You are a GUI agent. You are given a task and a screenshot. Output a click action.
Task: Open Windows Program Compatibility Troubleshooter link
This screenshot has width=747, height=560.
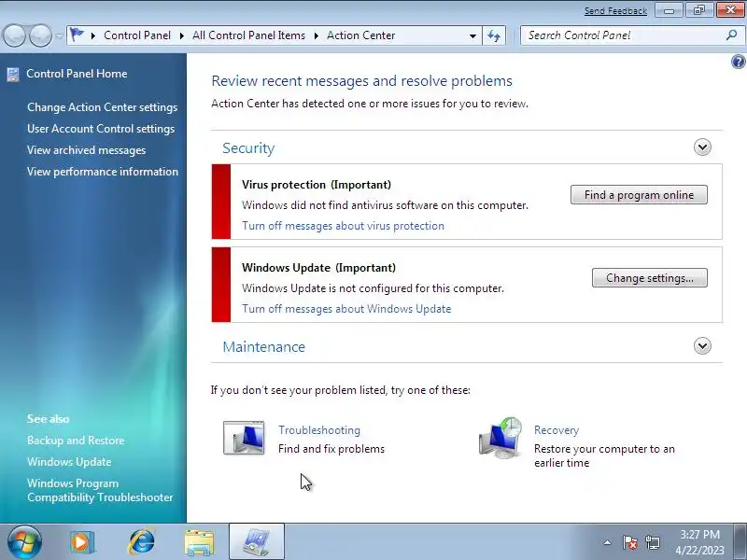(100, 490)
